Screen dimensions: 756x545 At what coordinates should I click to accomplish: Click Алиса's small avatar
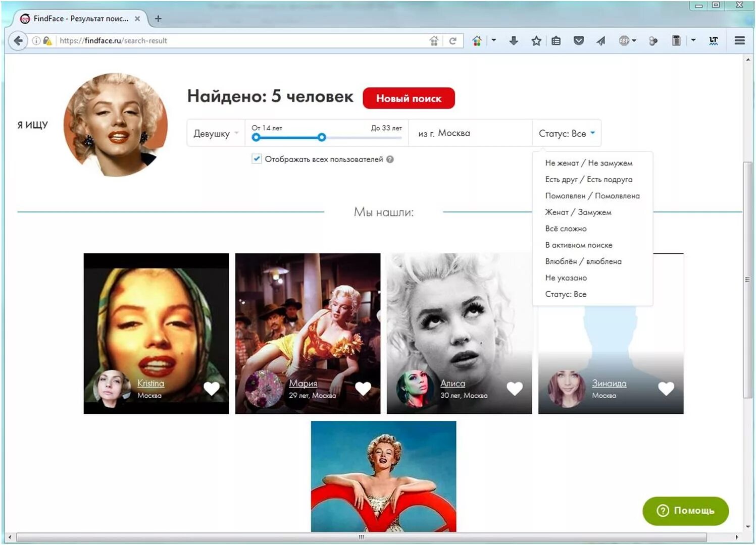pyautogui.click(x=415, y=389)
